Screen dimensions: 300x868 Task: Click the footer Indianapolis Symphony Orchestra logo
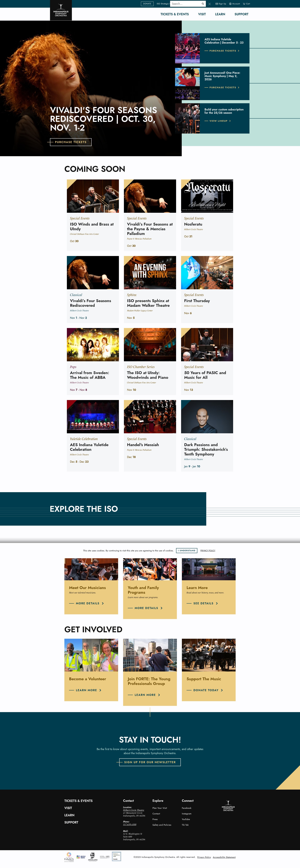228,806
